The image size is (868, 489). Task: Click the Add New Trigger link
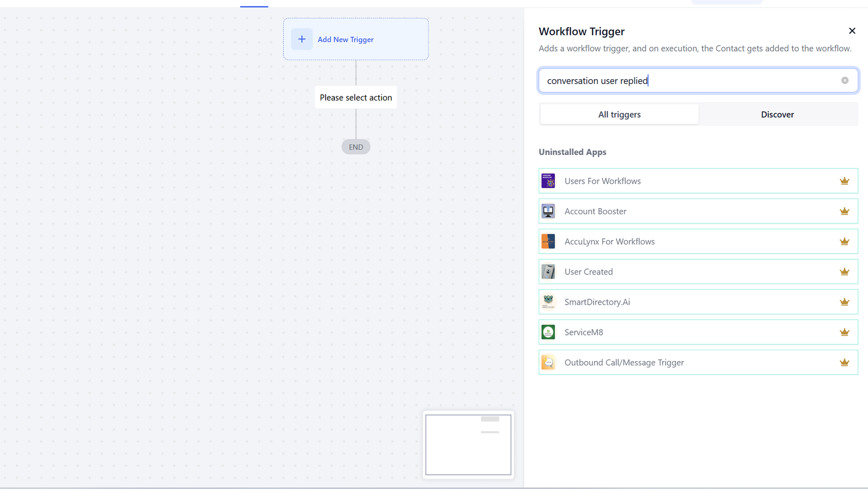[346, 40]
